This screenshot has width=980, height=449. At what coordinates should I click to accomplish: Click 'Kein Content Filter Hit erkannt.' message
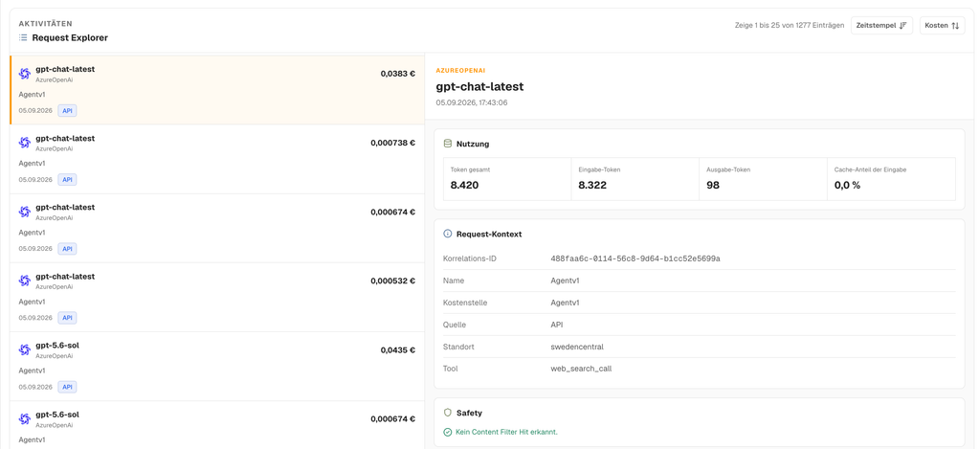(506, 432)
